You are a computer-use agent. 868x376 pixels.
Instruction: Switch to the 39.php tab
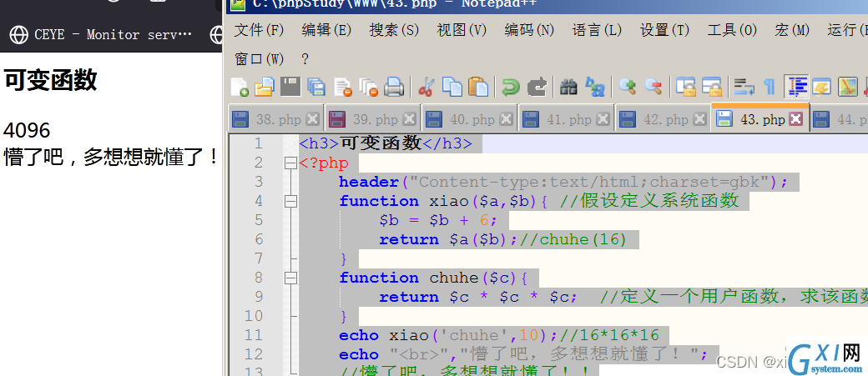[x=372, y=119]
